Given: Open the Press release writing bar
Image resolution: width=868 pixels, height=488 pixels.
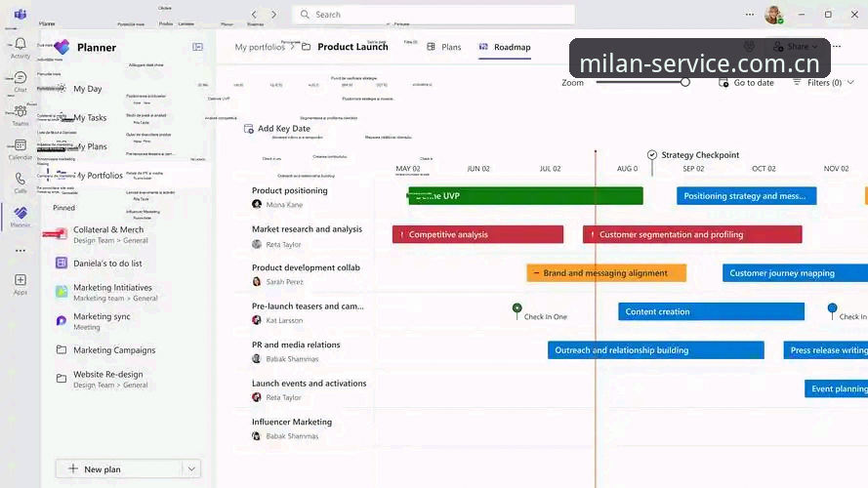Looking at the screenshot, I should click(x=825, y=350).
